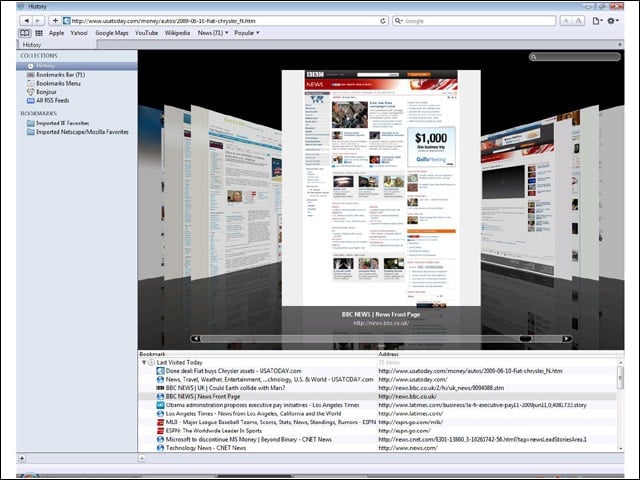Click history list scrollbar up arrow
This screenshot has height=480, width=640.
click(620, 362)
